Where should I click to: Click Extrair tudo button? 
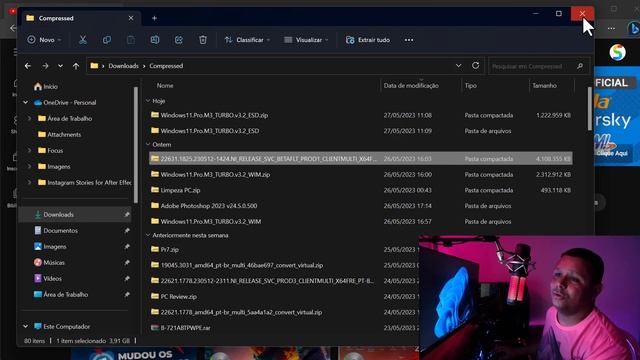click(368, 40)
